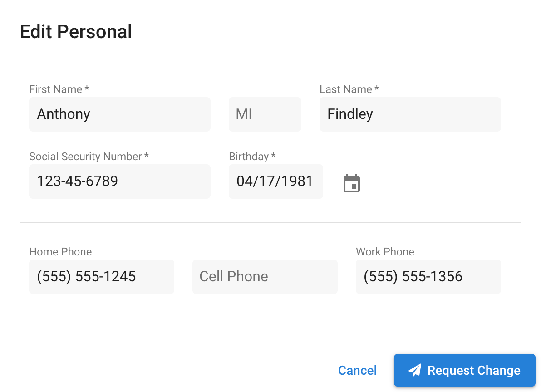Focus the empty Cell Phone field
Viewport: 541px width, 392px height.
pyautogui.click(x=265, y=276)
